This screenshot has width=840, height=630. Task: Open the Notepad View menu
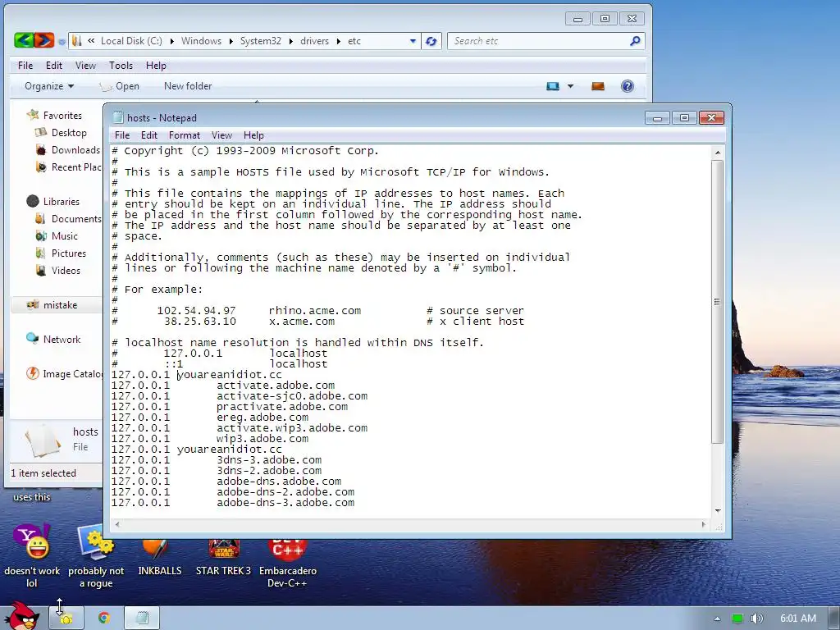[x=221, y=135]
